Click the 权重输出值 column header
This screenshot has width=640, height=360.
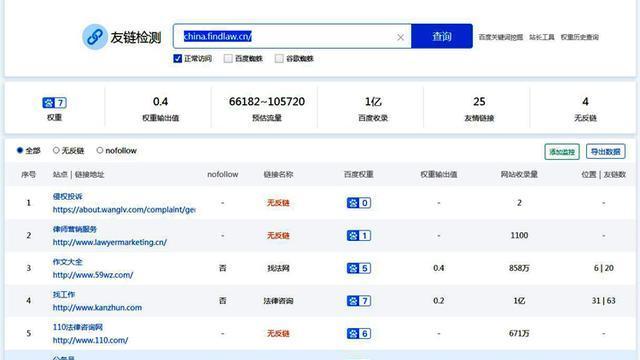click(439, 175)
